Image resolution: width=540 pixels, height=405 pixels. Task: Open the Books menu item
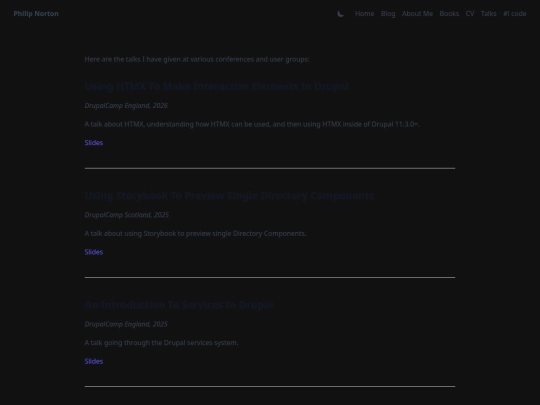(x=449, y=14)
